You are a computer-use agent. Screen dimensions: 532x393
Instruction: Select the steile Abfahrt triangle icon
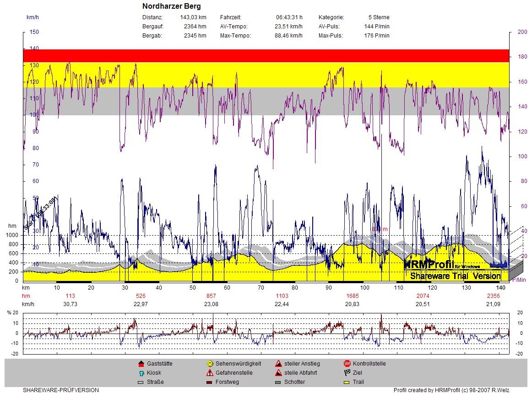pyautogui.click(x=278, y=373)
